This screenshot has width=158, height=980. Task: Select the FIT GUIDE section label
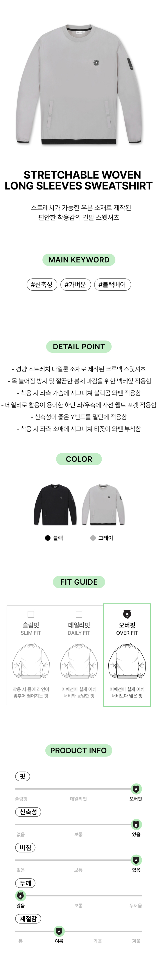(x=79, y=582)
